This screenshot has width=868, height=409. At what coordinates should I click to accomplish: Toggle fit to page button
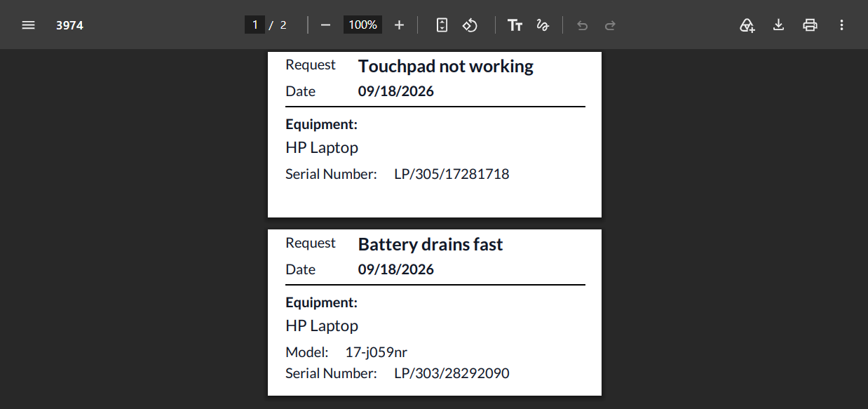pos(442,25)
